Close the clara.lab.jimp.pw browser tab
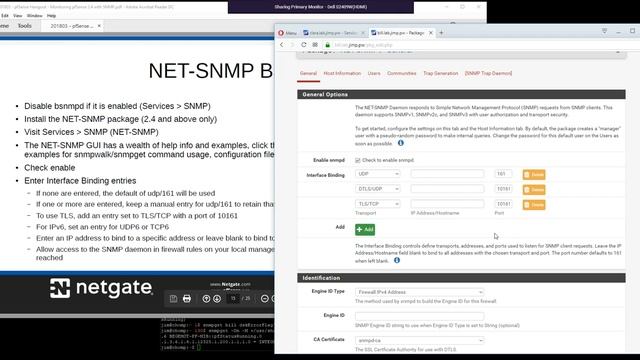Image resolution: width=640 pixels, height=360 pixels. coord(362,33)
